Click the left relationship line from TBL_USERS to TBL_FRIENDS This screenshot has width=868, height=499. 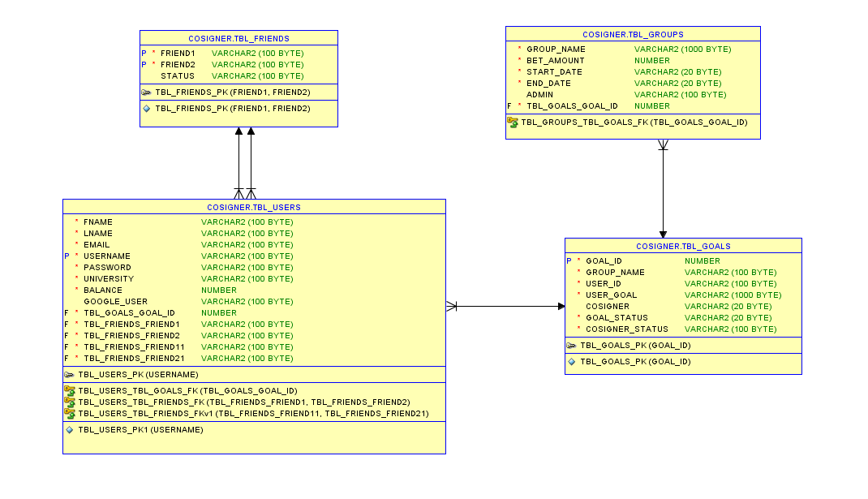[x=238, y=163]
